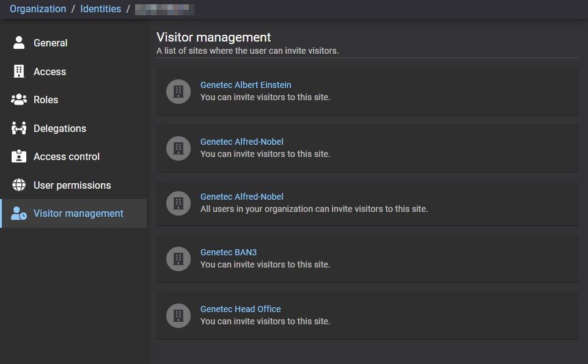Open Genetec Alfred-Nobel link above 'All users' text
The height and width of the screenshot is (364, 588).
(241, 197)
